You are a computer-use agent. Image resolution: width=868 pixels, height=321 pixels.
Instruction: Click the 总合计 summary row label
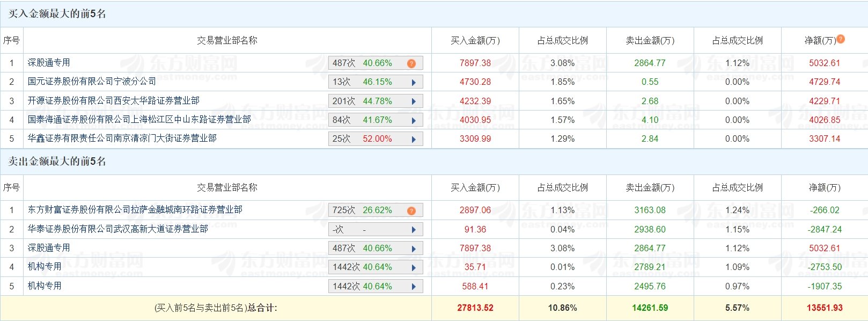pyautogui.click(x=216, y=308)
